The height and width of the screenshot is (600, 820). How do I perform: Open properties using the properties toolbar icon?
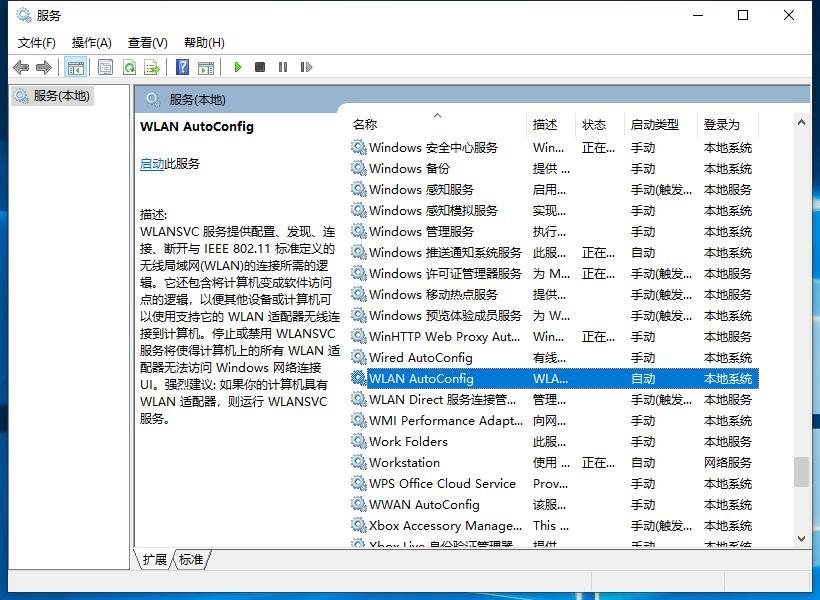tap(104, 67)
